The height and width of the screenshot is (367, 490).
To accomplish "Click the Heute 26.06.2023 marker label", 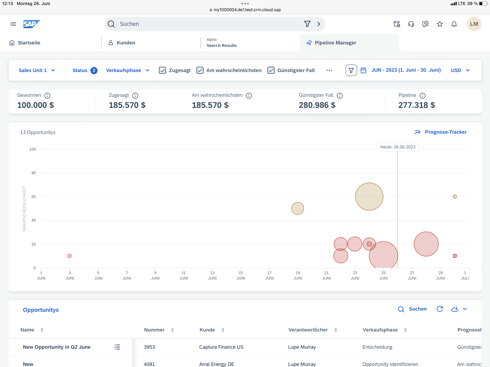I will (398, 147).
